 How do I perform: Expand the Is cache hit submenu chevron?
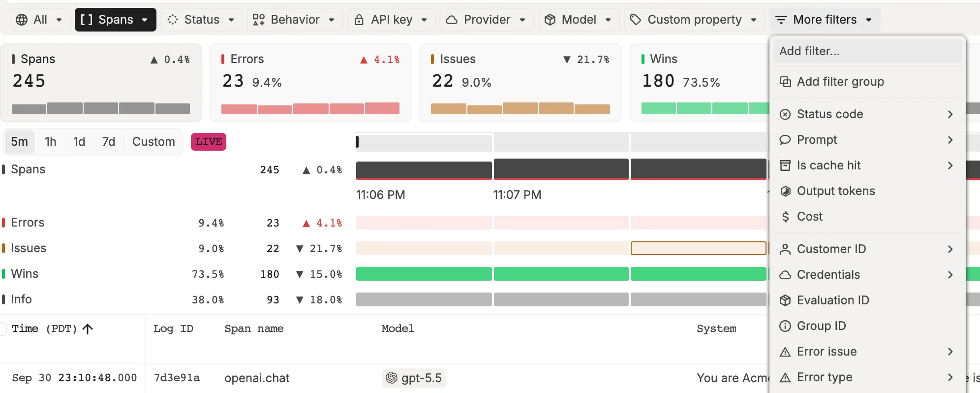[950, 165]
